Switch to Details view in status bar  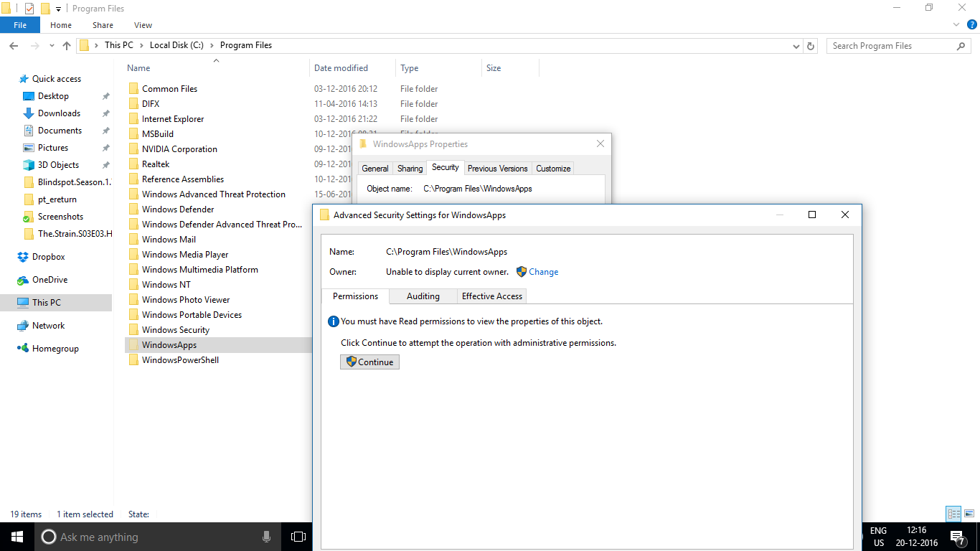(x=953, y=514)
